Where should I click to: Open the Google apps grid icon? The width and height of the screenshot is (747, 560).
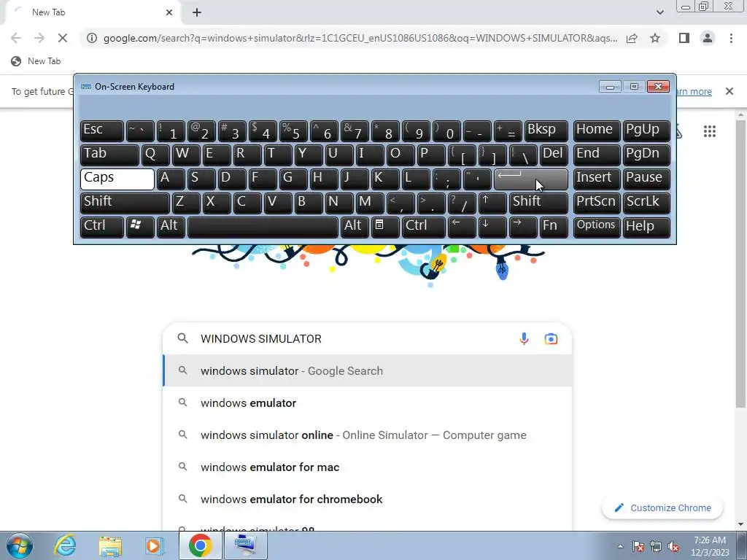[x=709, y=131]
